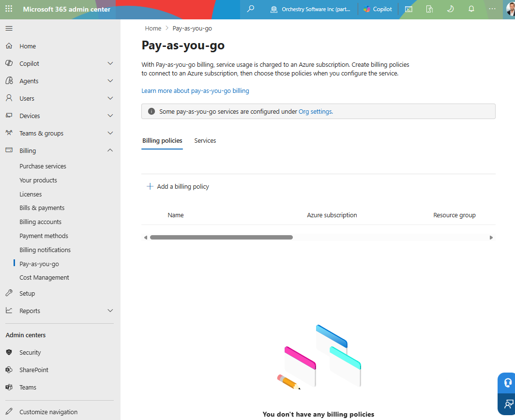This screenshot has width=515, height=420.
Task: Expand the Users navigation chevron
Action: 110,98
